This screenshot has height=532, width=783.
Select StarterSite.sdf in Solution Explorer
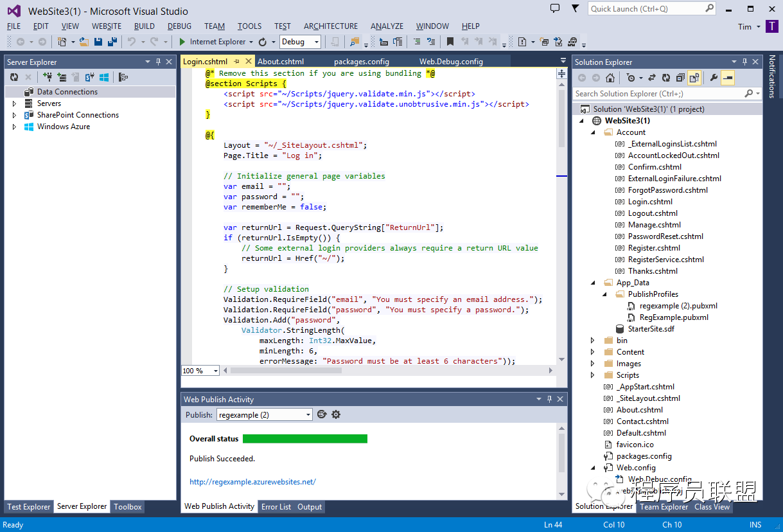[651, 329]
